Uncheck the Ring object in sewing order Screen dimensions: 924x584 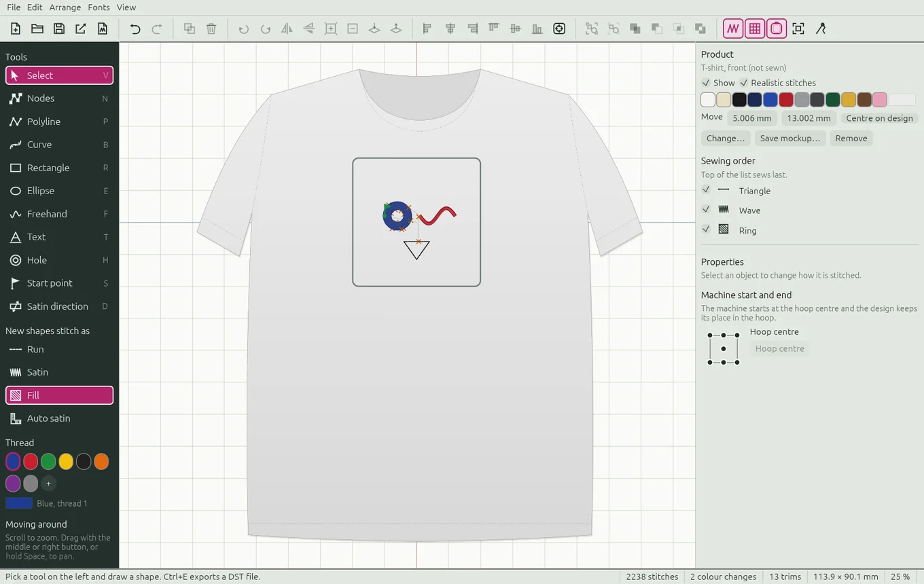tap(706, 230)
